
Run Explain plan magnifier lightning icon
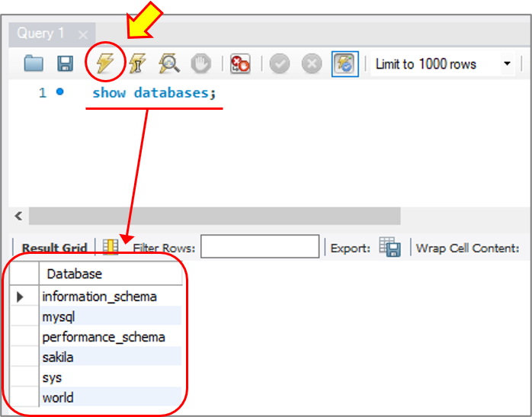pos(169,63)
